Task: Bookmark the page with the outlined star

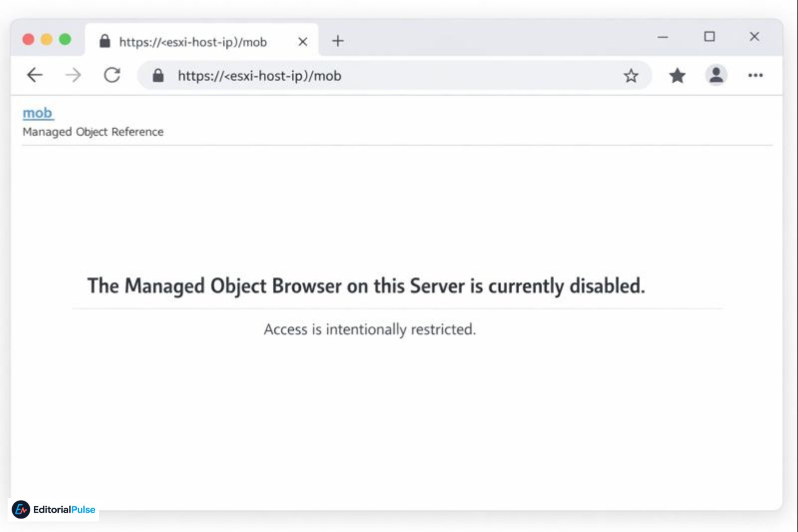Action: click(631, 75)
